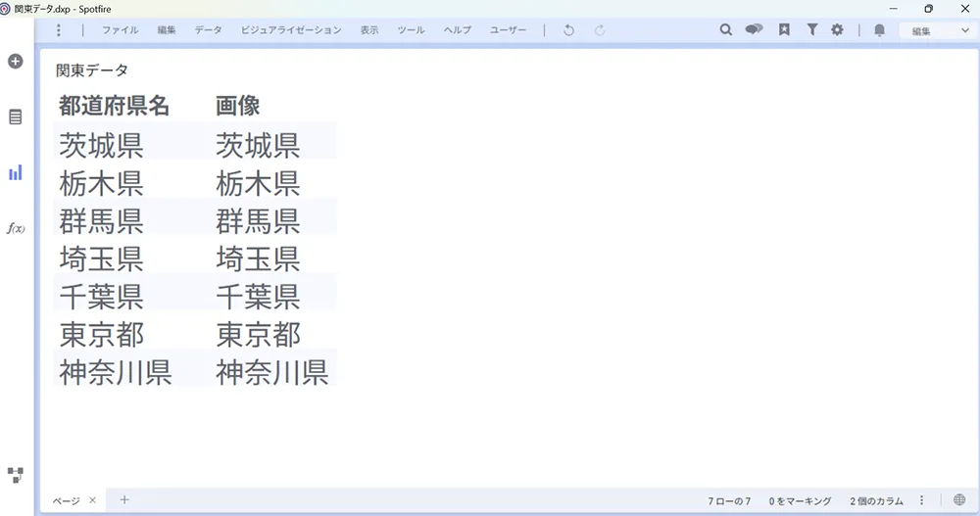Open the status bar three-dot options menu
Screen dimensions: 980x516
(x=921, y=500)
